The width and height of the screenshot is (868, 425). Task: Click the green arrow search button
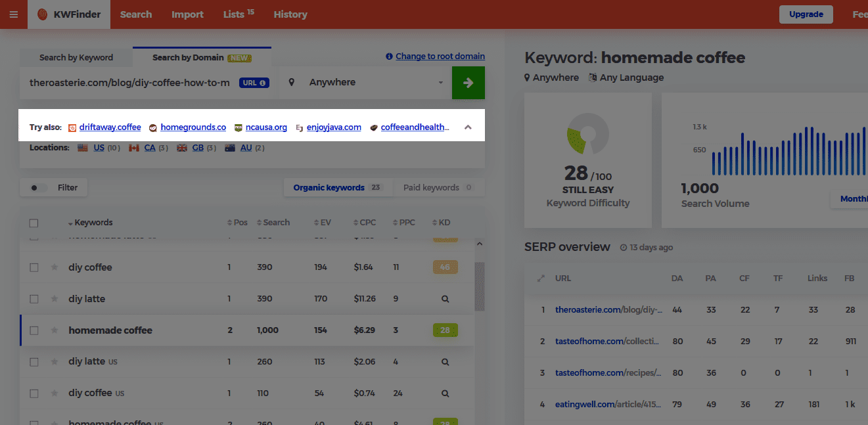(x=468, y=83)
